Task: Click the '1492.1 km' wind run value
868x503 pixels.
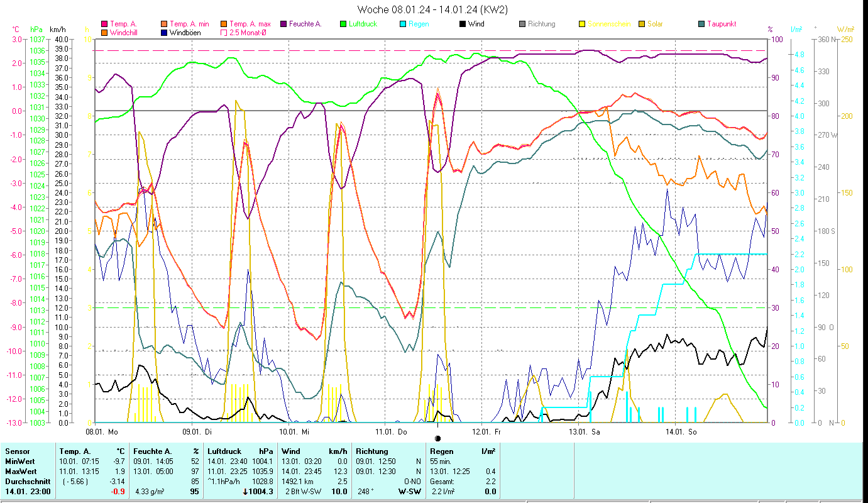Action: tap(298, 482)
